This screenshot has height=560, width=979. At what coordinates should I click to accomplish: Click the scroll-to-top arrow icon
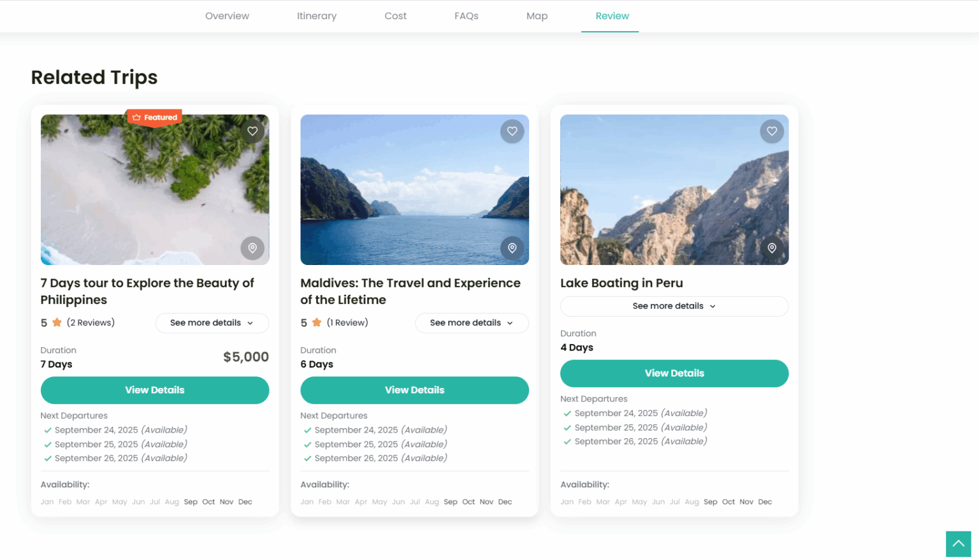tap(959, 544)
